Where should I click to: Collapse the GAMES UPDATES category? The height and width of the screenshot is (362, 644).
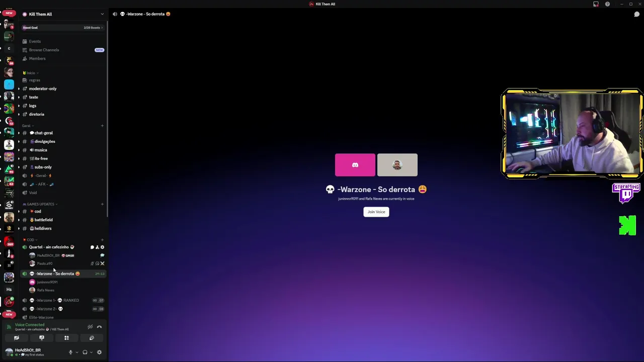click(x=40, y=204)
